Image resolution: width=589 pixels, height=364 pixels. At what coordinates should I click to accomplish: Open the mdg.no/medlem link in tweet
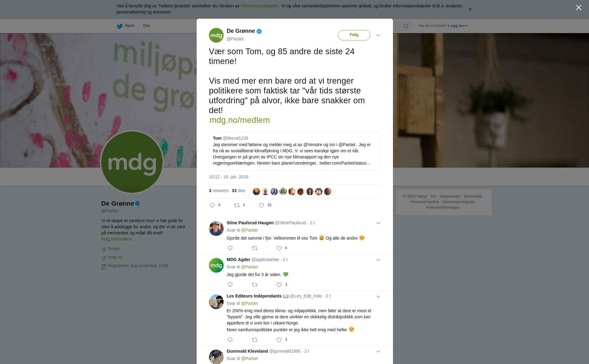tap(240, 120)
